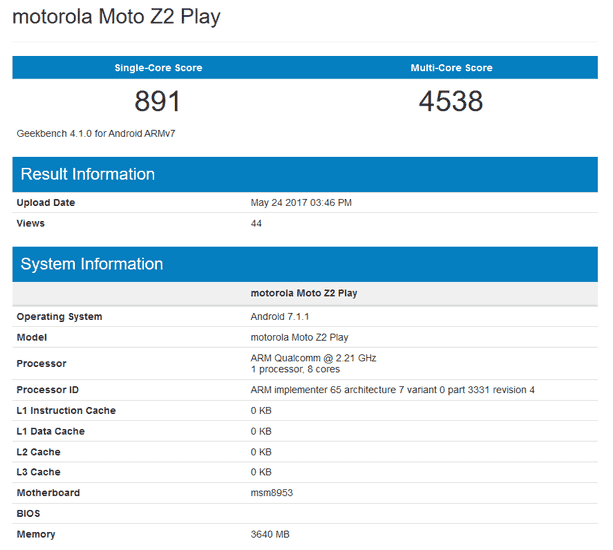Select the Views row label

click(31, 223)
